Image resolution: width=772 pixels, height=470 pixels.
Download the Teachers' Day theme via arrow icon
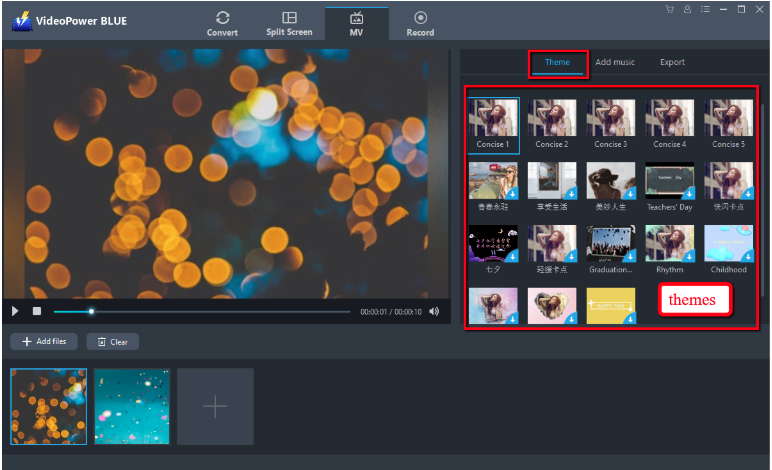689,193
